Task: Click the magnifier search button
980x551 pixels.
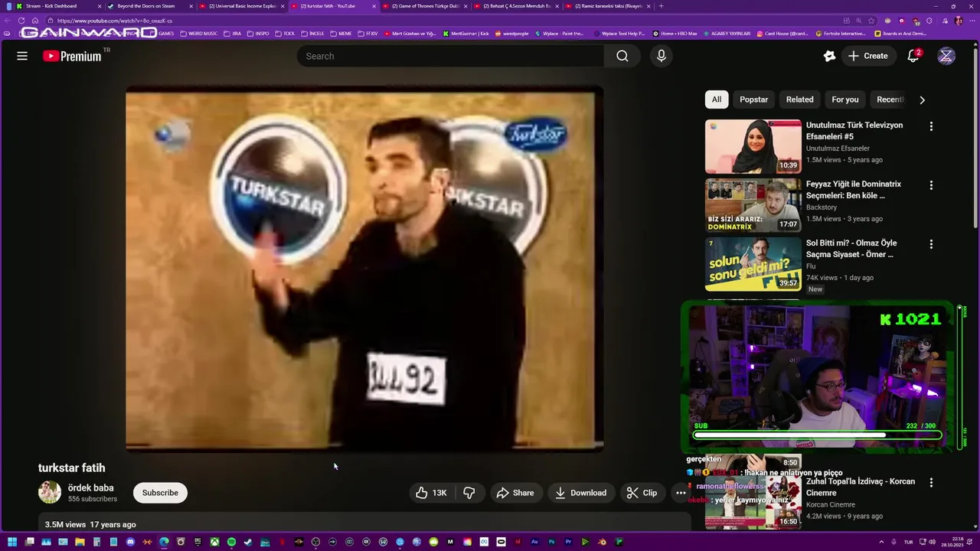Action: (x=622, y=56)
